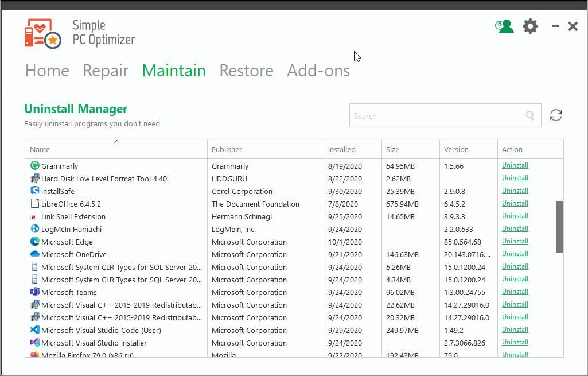Select the Grammarly program icon
The height and width of the screenshot is (376, 588).
[34, 166]
